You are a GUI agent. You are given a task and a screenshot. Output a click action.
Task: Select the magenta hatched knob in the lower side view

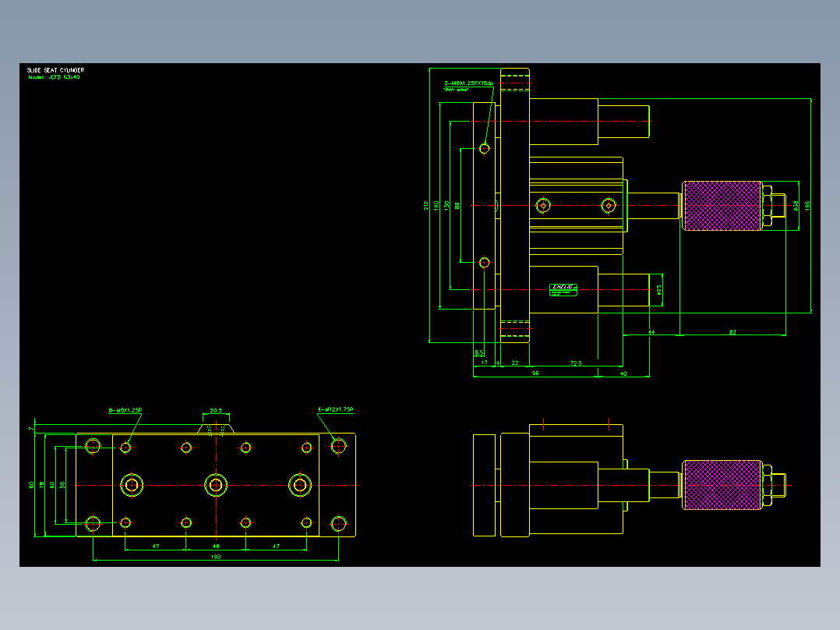pyautogui.click(x=723, y=485)
